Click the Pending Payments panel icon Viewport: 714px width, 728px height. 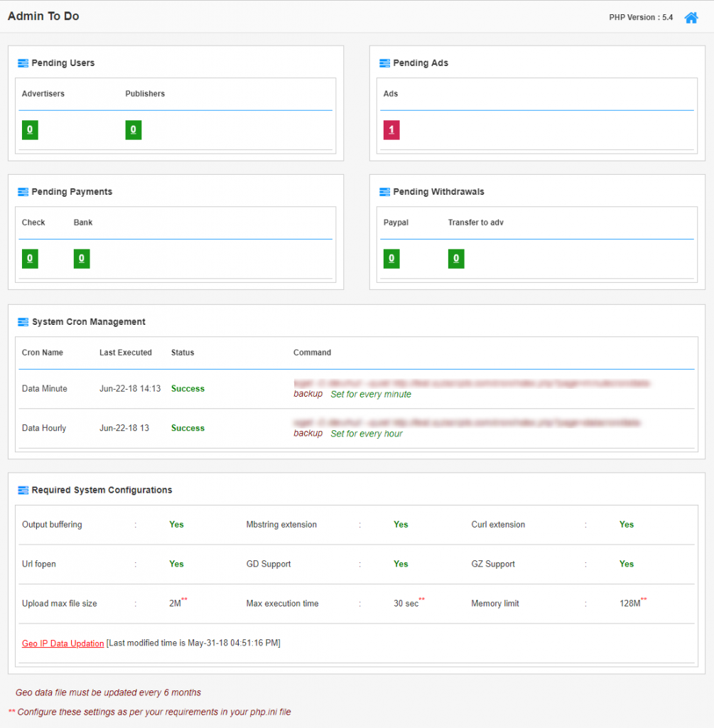[23, 191]
